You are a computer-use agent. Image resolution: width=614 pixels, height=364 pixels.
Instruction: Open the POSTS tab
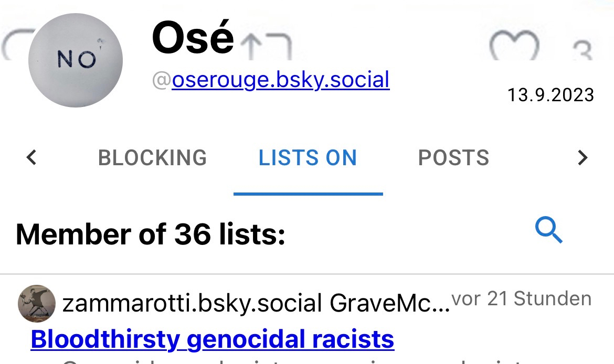453,158
